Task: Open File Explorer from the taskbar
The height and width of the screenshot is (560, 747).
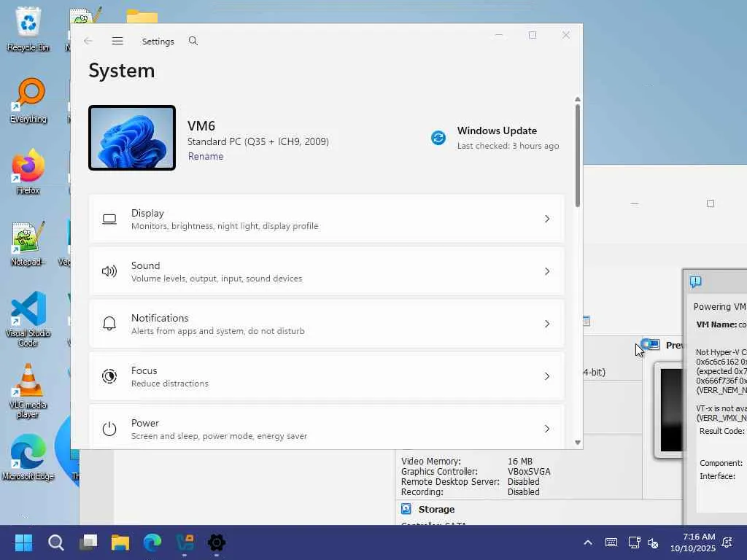Action: 120,542
